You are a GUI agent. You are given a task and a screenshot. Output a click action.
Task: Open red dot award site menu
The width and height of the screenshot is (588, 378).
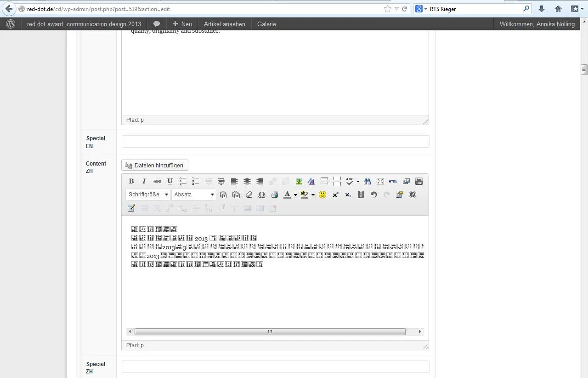click(84, 24)
